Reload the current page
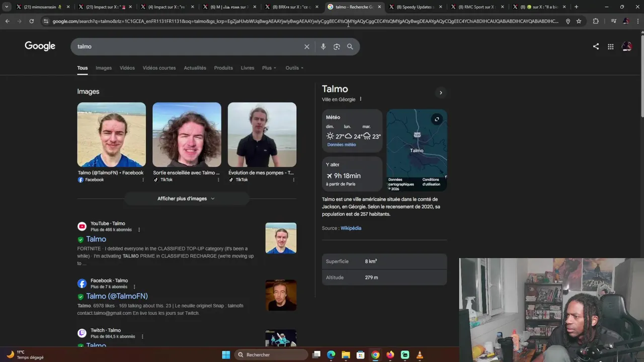 pos(31,21)
